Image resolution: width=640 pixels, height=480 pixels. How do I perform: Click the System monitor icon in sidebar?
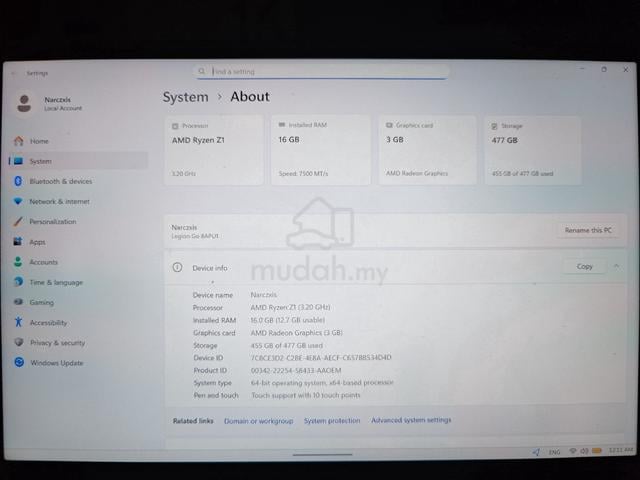point(18,161)
